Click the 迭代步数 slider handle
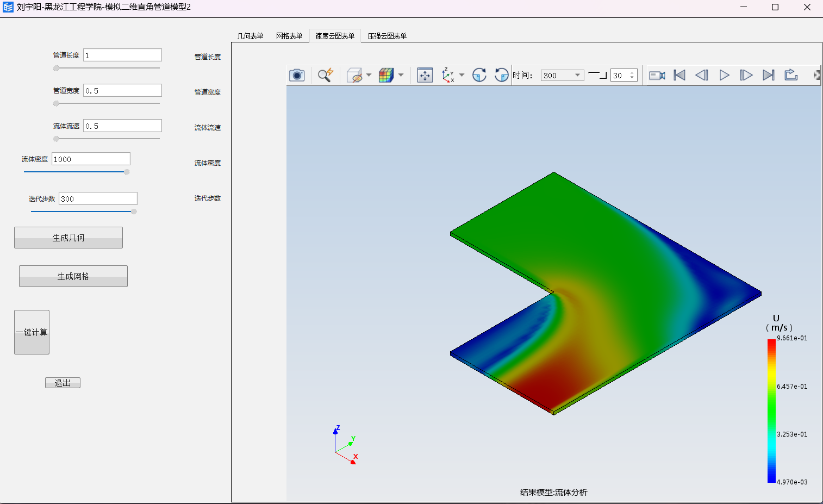This screenshot has height=504, width=823. pyautogui.click(x=134, y=211)
